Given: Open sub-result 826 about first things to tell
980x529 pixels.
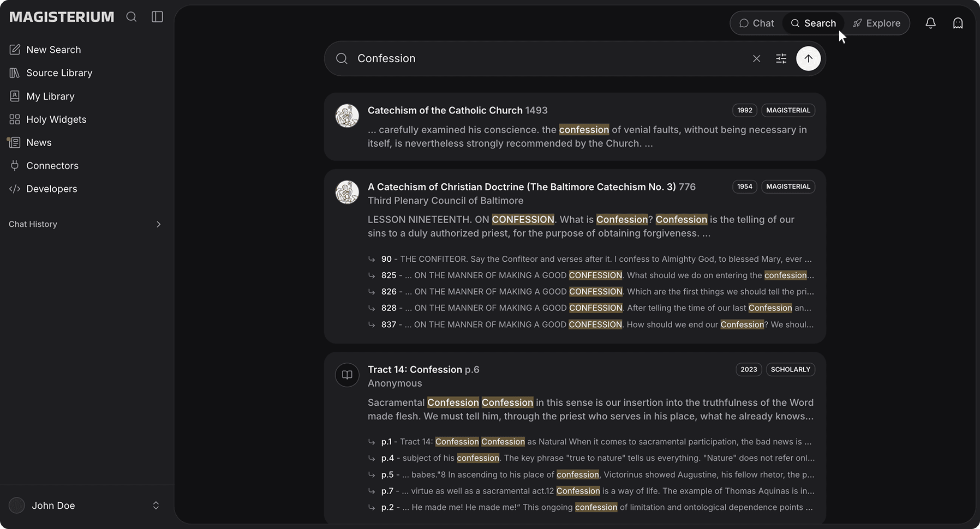Looking at the screenshot, I should tap(590, 292).
